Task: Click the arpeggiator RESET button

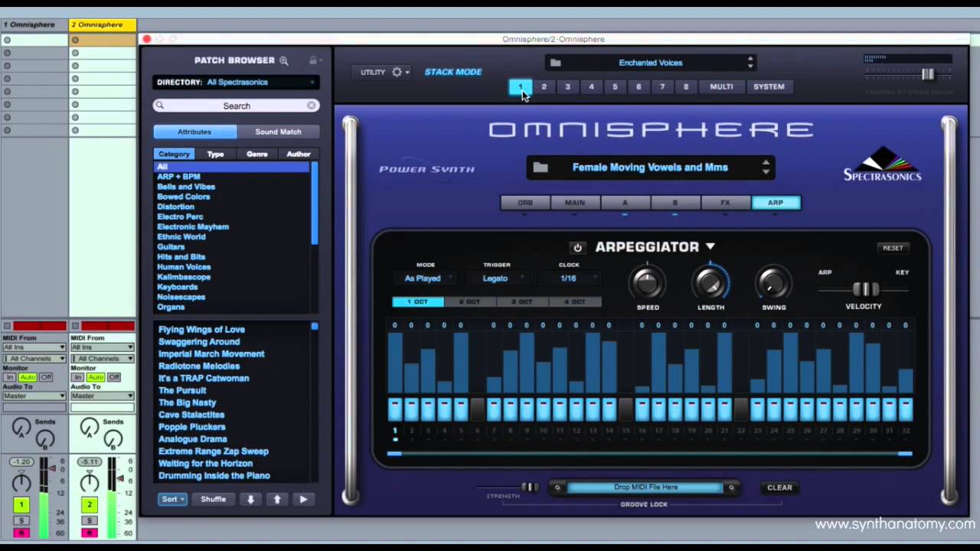Action: tap(893, 248)
